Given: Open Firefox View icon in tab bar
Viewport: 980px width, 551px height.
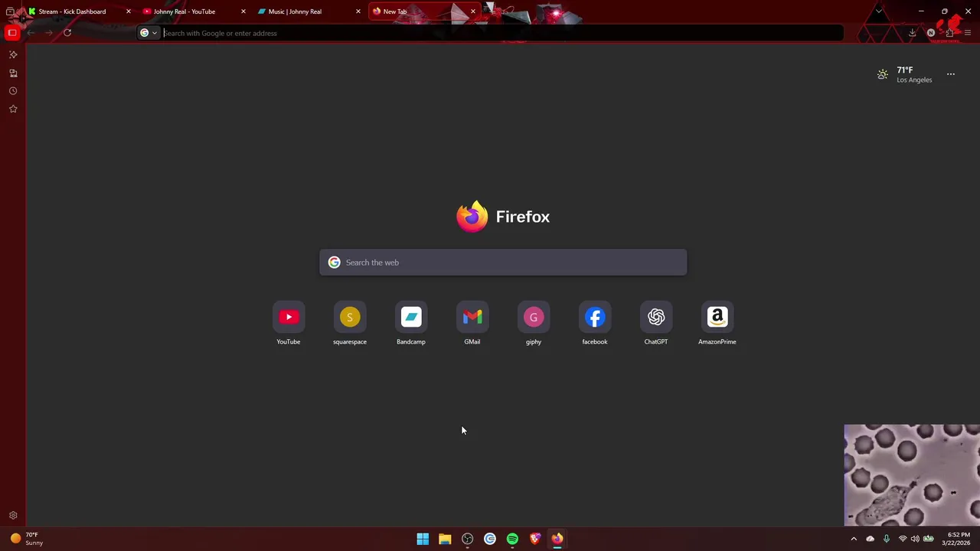Looking at the screenshot, I should (10, 11).
